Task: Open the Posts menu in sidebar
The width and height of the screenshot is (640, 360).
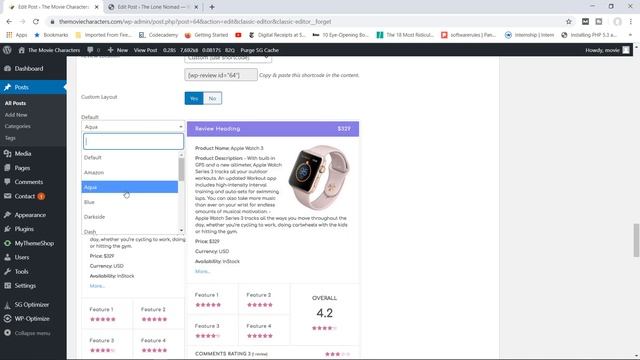Action: pos(33,87)
